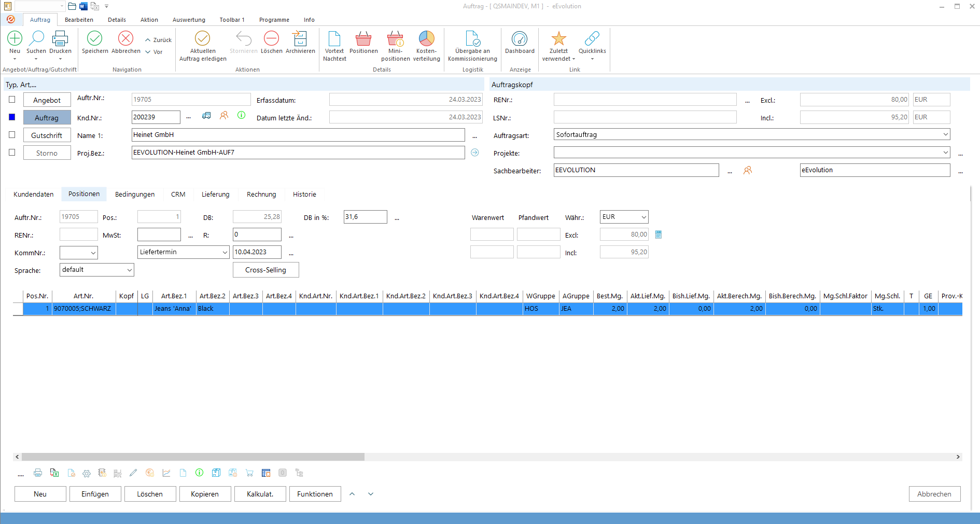Click the Archivieren icon
This screenshot has height=524, width=980.
coord(300,38)
